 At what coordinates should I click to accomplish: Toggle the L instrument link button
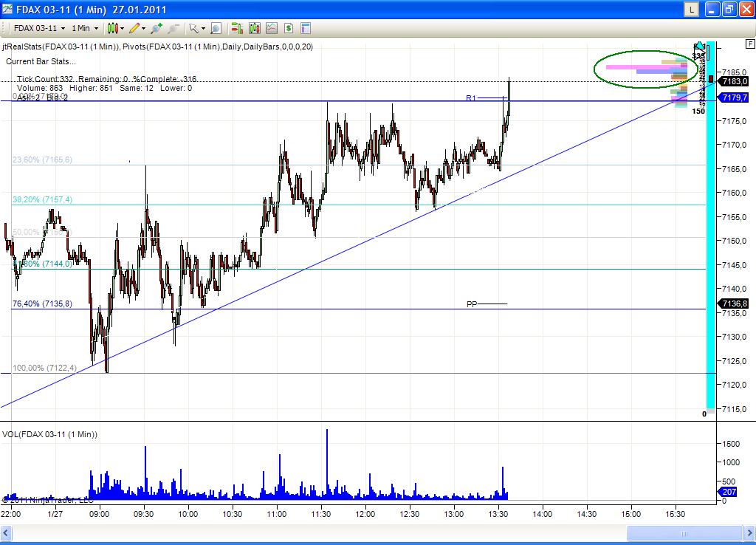[691, 10]
